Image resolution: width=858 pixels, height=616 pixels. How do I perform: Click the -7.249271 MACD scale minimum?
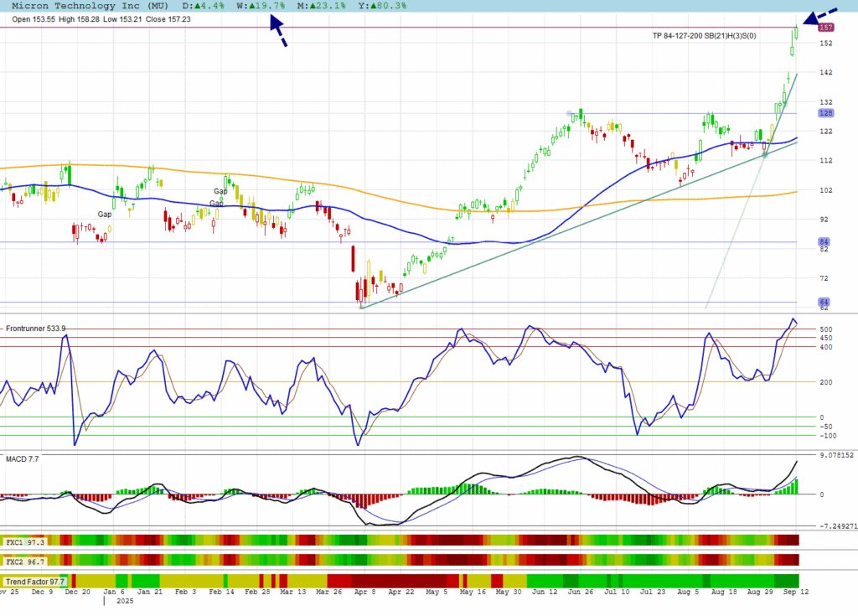tap(838, 526)
